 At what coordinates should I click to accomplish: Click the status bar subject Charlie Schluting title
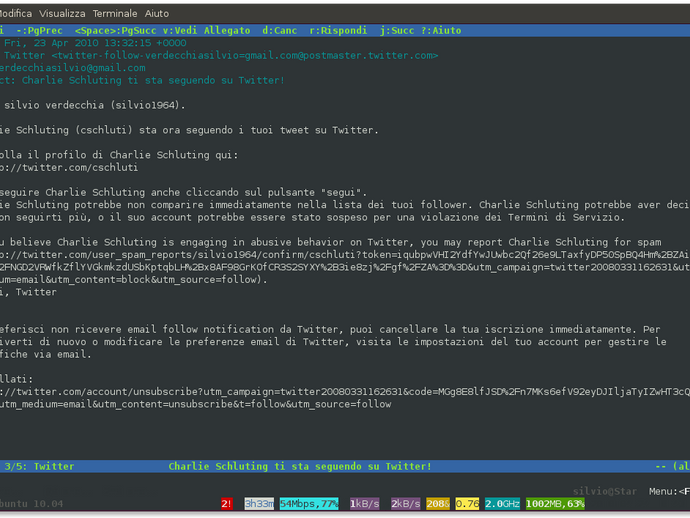point(300,467)
